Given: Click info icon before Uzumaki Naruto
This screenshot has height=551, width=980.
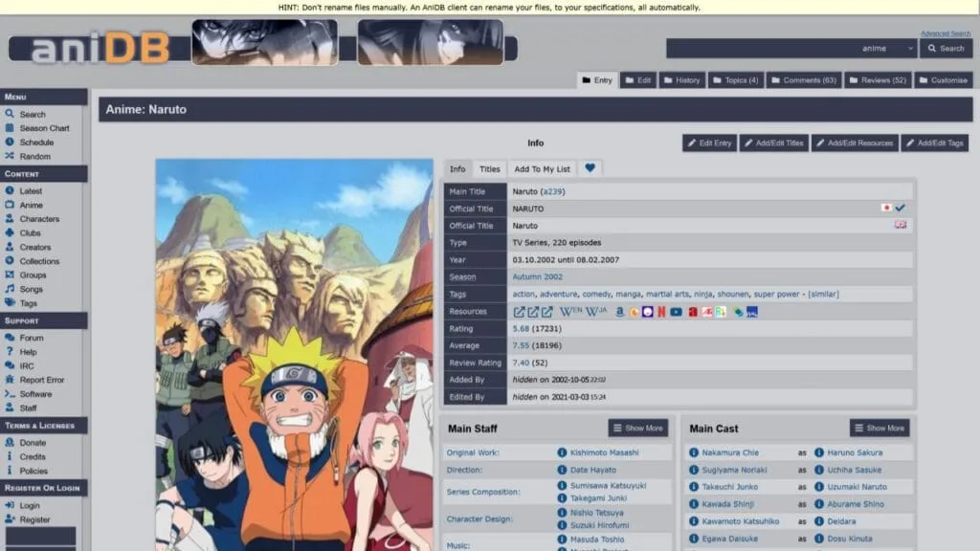Looking at the screenshot, I should coord(819,487).
